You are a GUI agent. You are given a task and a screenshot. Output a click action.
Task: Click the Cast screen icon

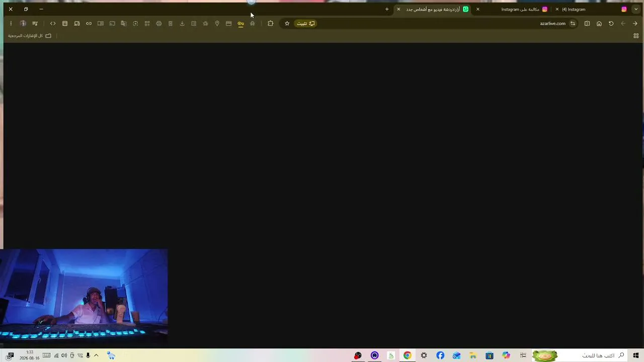tap(112, 24)
